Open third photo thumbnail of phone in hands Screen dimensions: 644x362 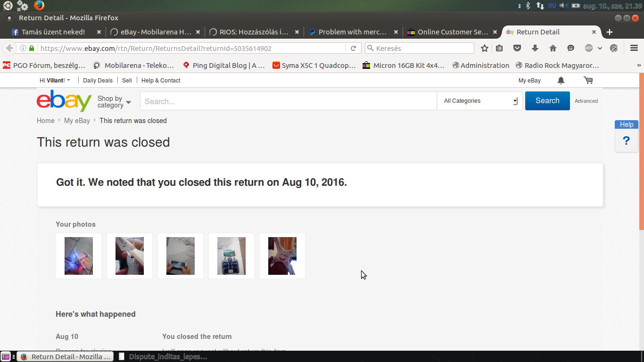tap(181, 256)
